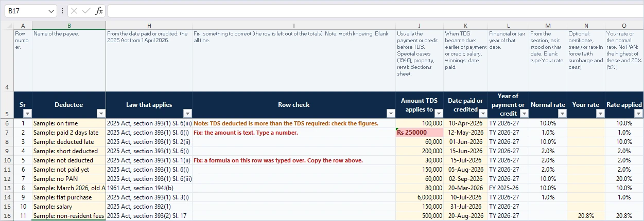
Task: Click the formula bar cancel icon
Action: coord(75,11)
